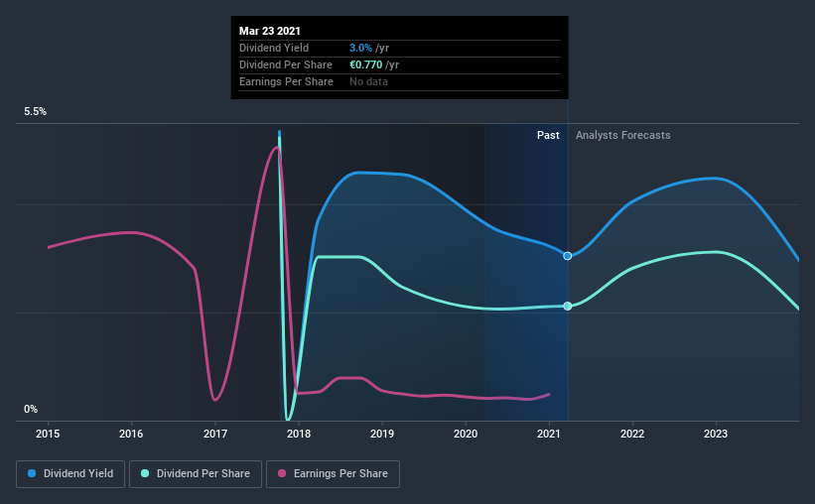815x504 pixels.
Task: Click the 2018 x-axis label
Action: [x=299, y=434]
